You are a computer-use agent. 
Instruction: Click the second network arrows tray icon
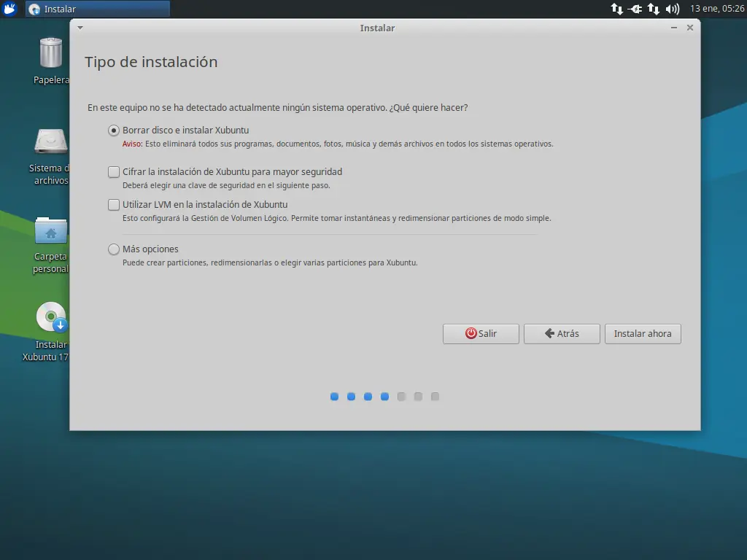[x=654, y=9]
